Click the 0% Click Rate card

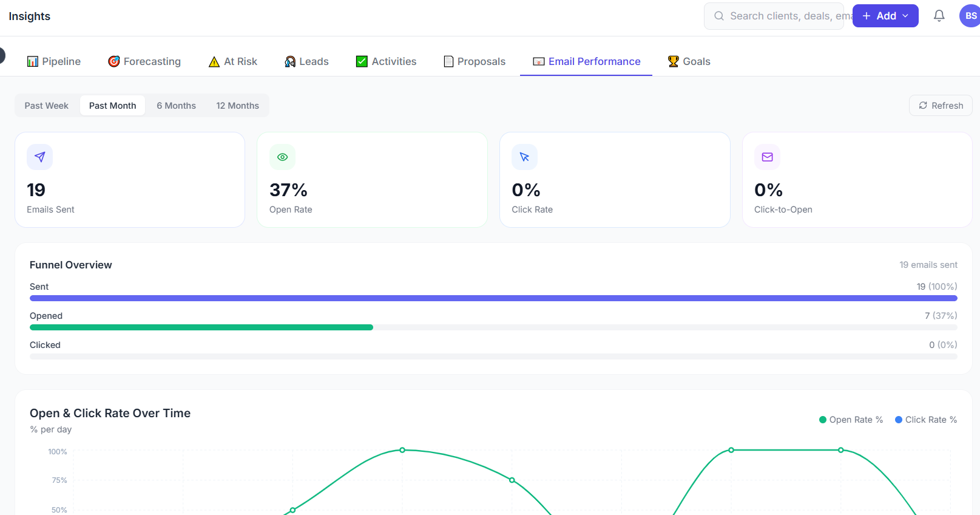(615, 180)
